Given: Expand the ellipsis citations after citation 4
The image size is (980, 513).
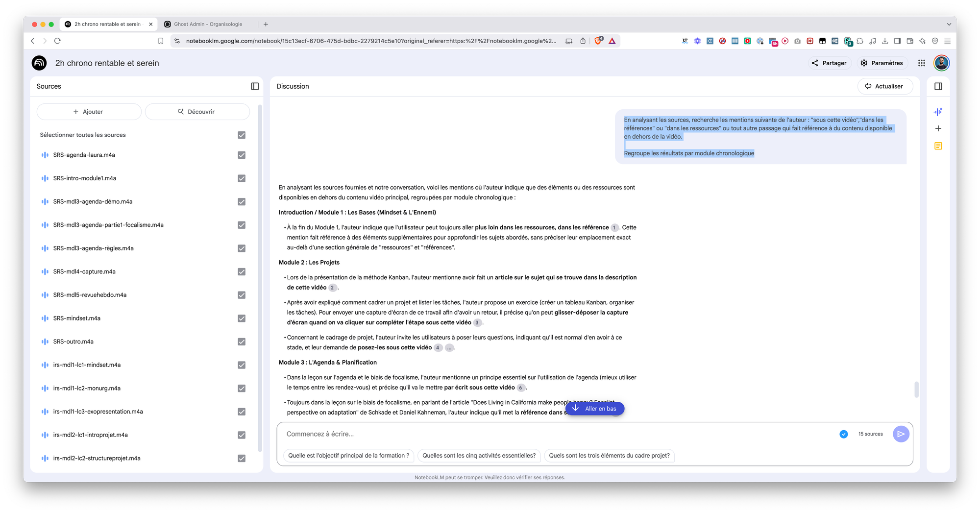Looking at the screenshot, I should pos(449,348).
